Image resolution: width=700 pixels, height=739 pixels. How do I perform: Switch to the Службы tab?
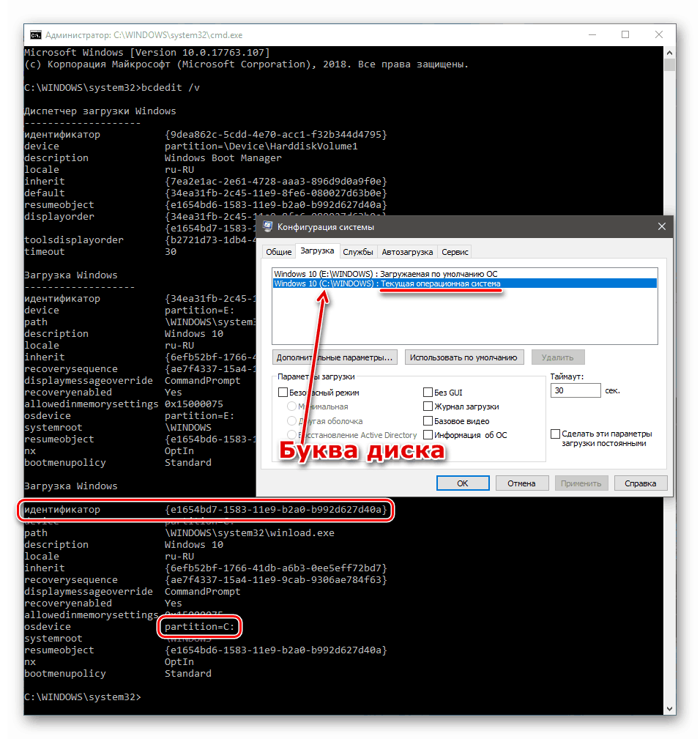359,251
